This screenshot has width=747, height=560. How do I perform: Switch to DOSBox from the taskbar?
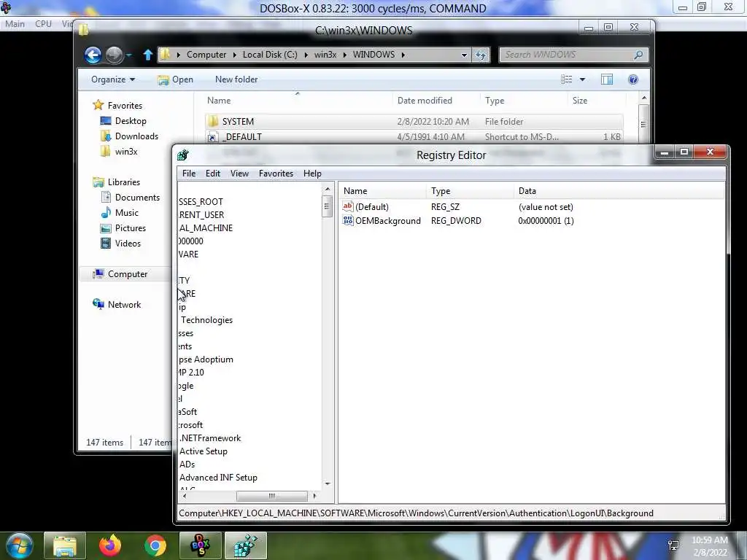[x=200, y=545]
